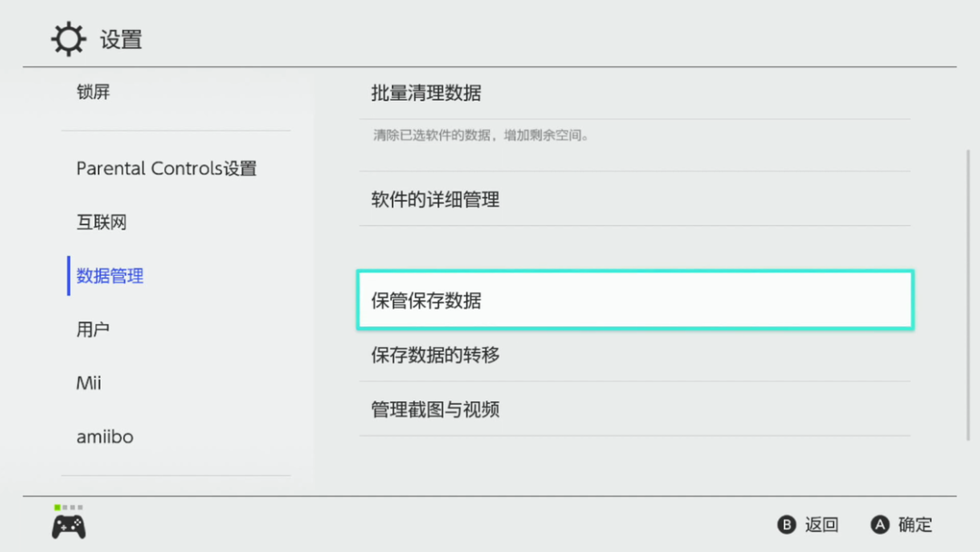Image resolution: width=980 pixels, height=552 pixels.
Task: Select 数据管理 in the sidebar
Action: [110, 276]
